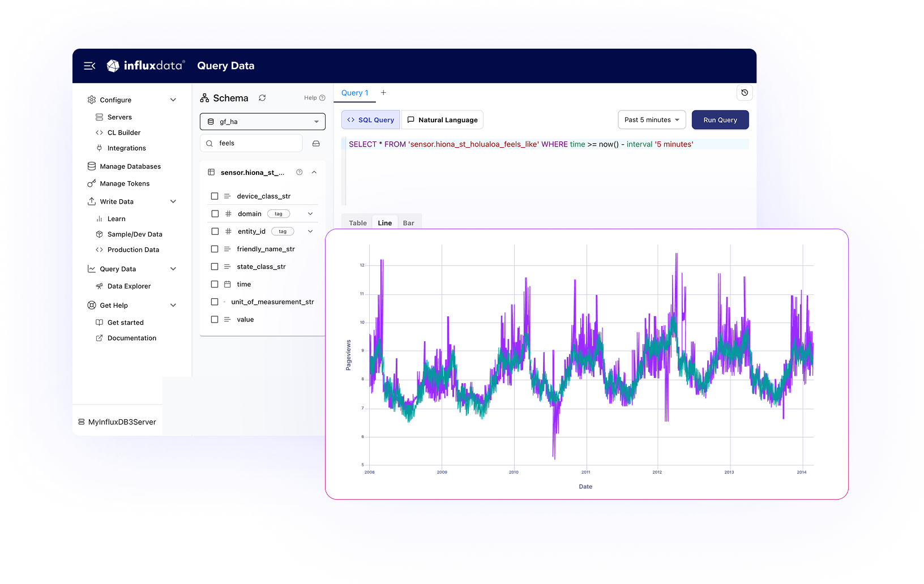Click the Run Query button
Screen dimensions: 924x584
click(x=720, y=120)
